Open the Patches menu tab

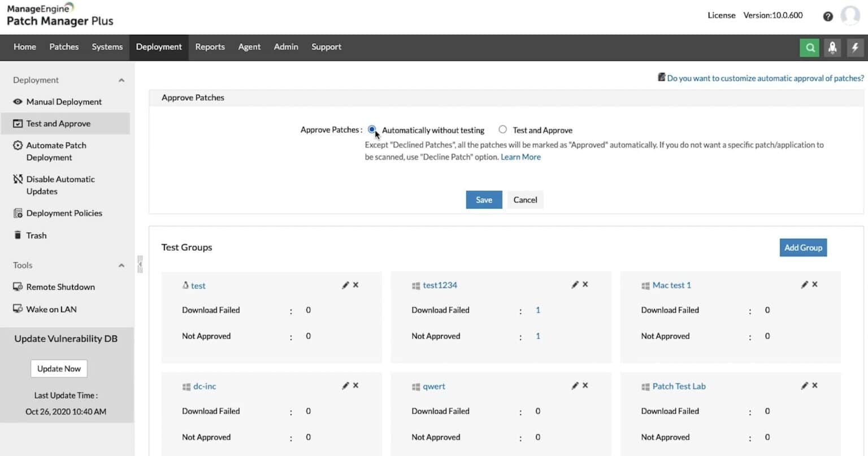64,47
